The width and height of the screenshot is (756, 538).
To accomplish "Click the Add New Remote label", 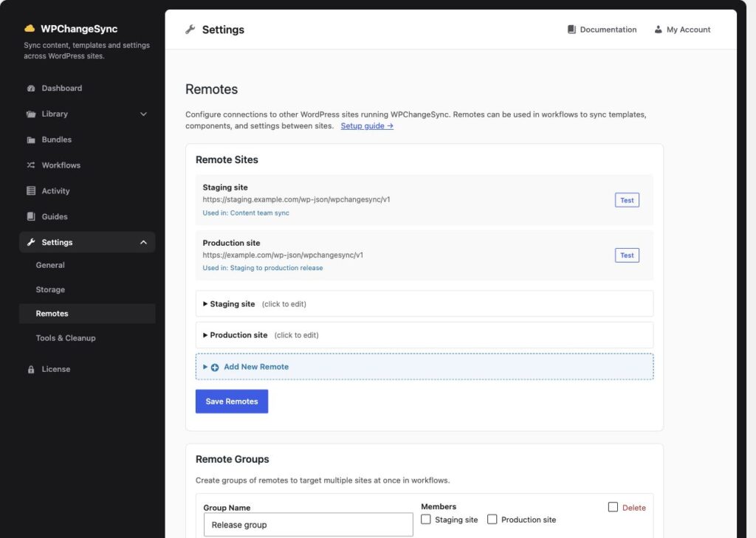I will click(256, 367).
